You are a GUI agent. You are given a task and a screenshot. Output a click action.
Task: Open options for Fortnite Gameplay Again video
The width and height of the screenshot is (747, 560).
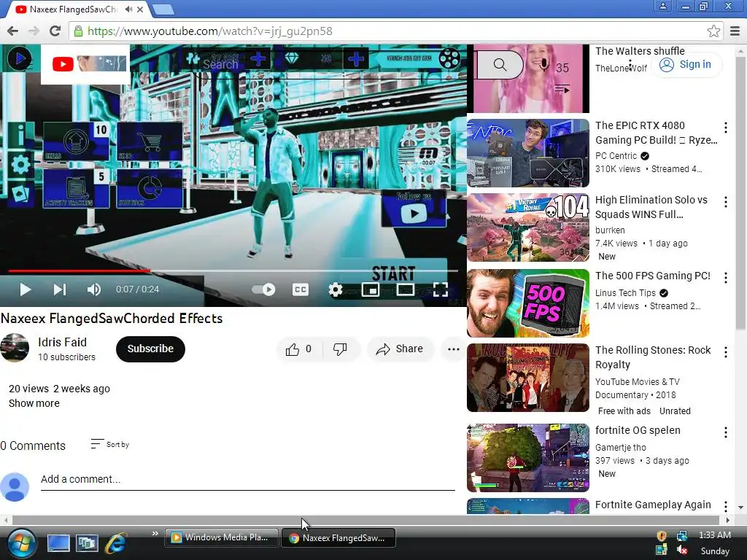pyautogui.click(x=726, y=506)
